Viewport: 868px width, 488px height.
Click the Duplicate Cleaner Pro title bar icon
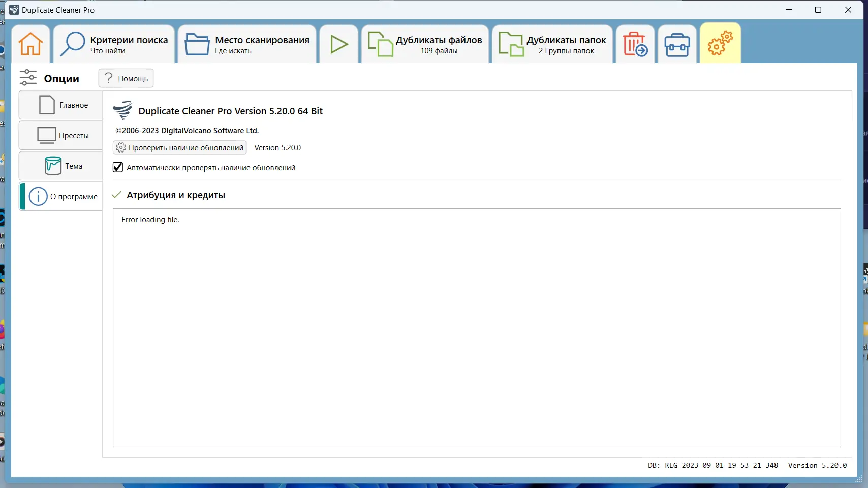tap(14, 10)
